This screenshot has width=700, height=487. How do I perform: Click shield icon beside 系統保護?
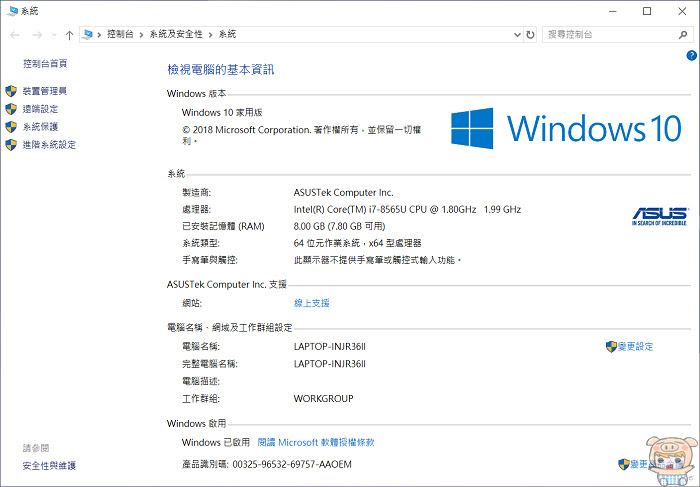(x=11, y=127)
